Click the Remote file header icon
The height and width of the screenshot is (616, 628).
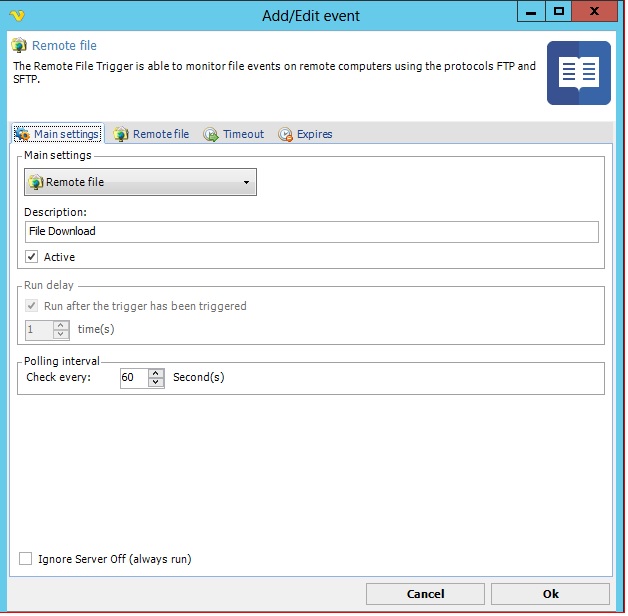coord(19,46)
